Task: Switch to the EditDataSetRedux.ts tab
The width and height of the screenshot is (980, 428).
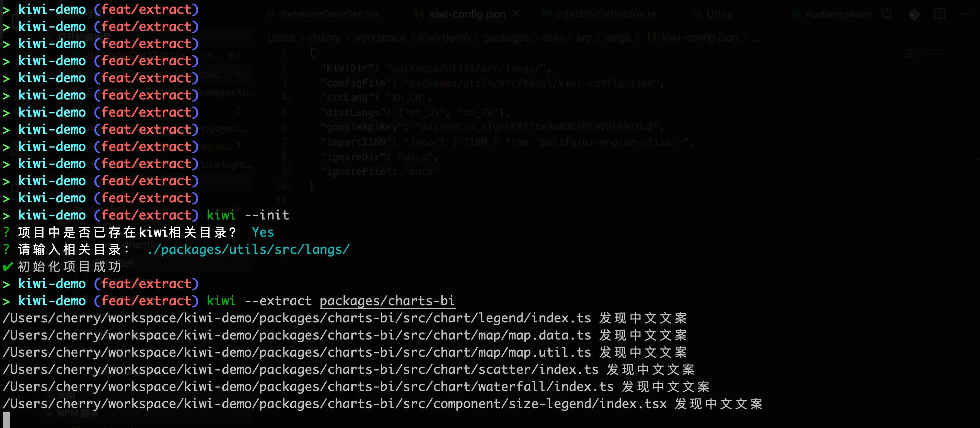Action: click(606, 14)
